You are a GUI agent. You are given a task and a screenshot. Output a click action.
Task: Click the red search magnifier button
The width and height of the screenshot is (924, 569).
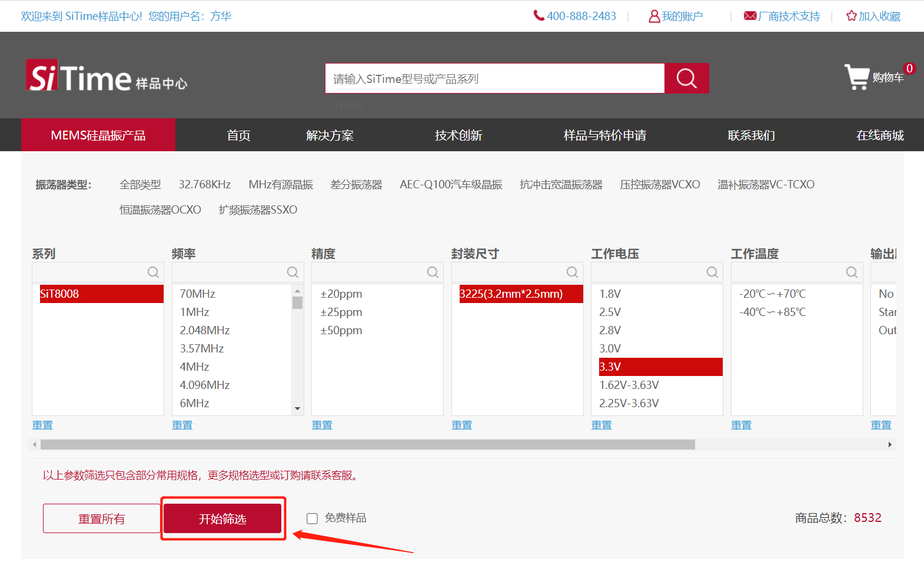[686, 78]
